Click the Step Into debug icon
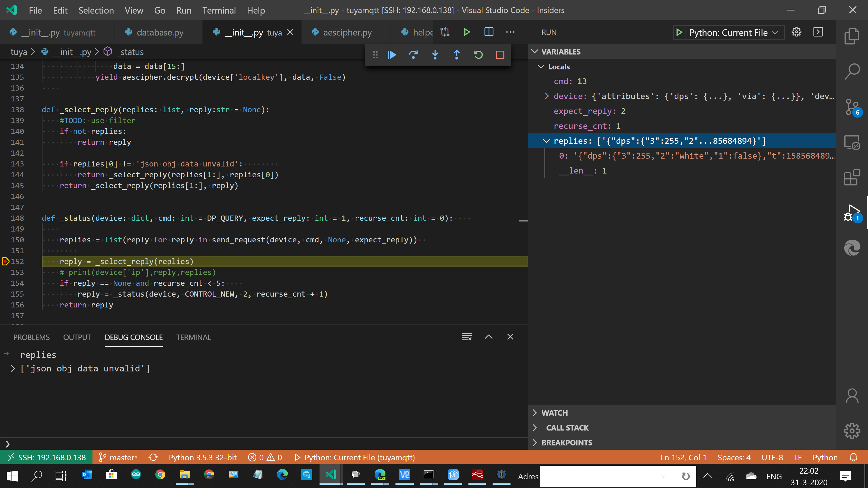Viewport: 868px width, 488px height. [x=435, y=54]
